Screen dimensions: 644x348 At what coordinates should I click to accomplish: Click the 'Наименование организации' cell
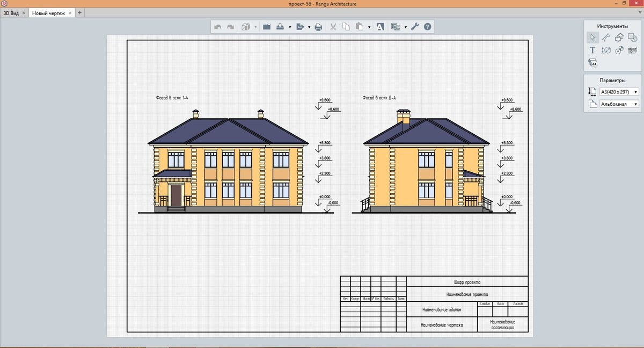[502, 324]
